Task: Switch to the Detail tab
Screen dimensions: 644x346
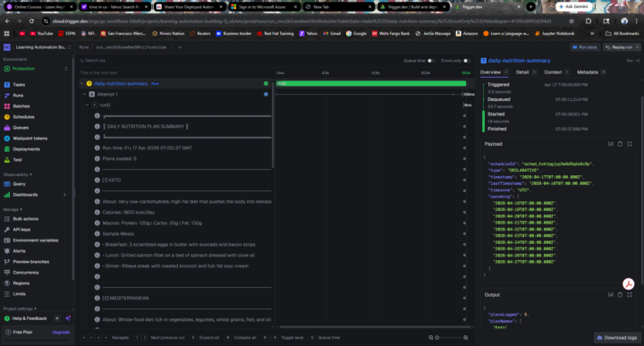Action: 526,72
